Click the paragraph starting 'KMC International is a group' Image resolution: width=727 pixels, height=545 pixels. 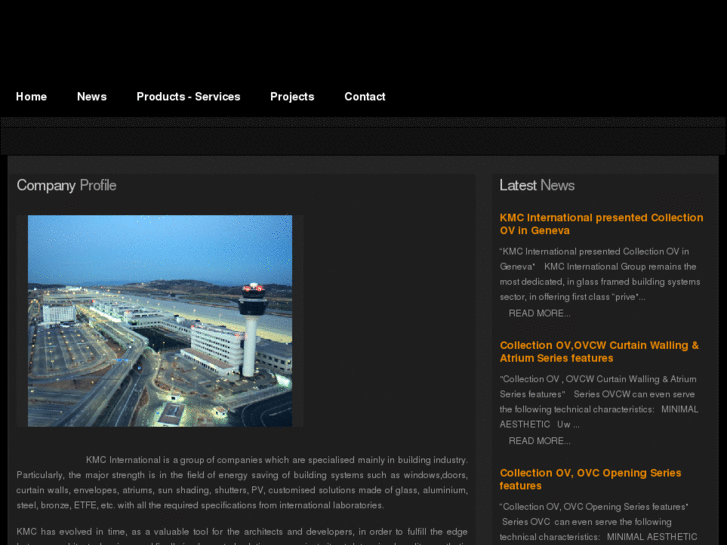[242, 482]
